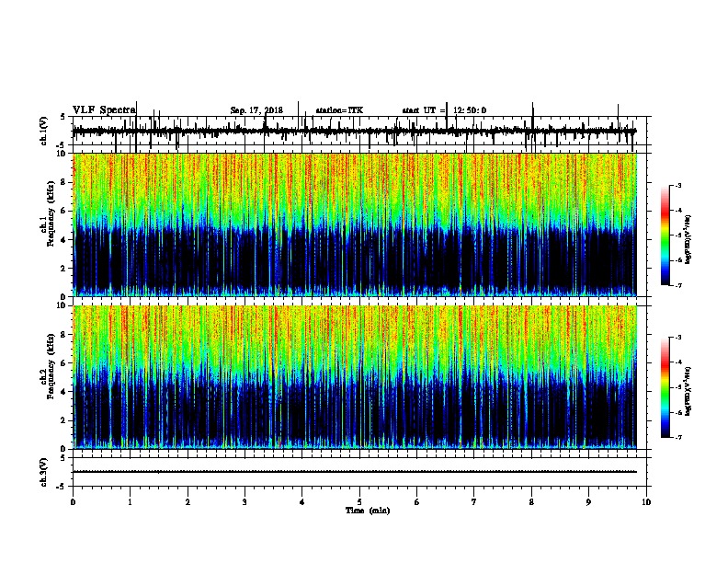Click the time axis tick label '1'

click(x=130, y=502)
